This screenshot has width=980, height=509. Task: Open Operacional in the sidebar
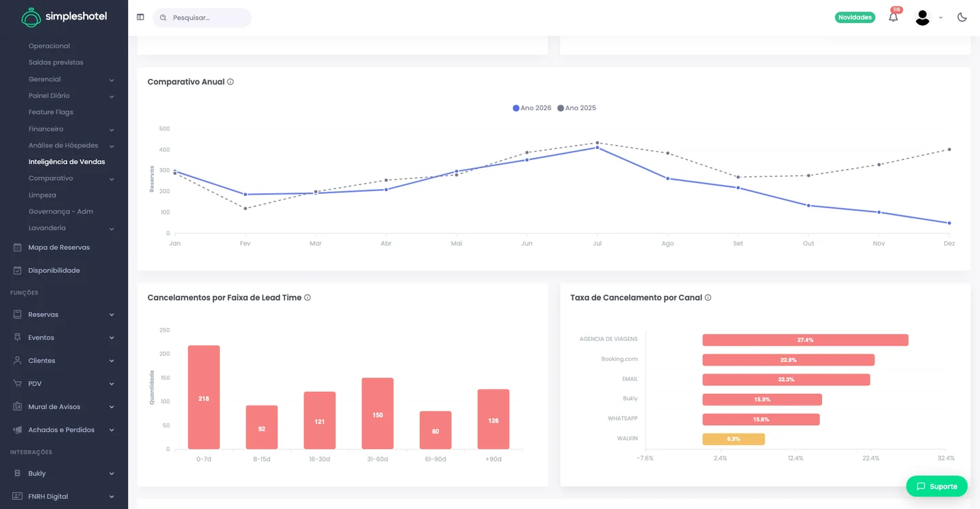coord(49,46)
